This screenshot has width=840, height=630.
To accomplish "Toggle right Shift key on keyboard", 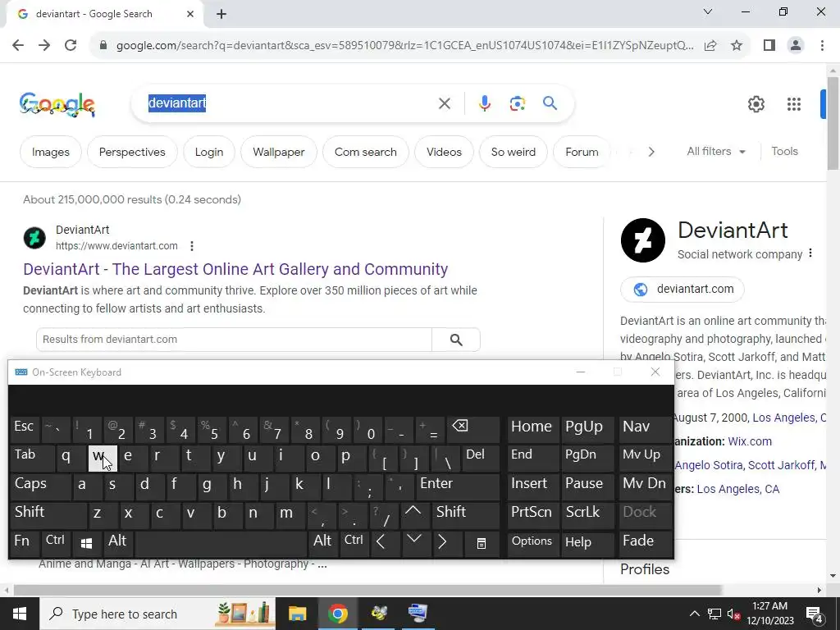I will (x=466, y=515).
